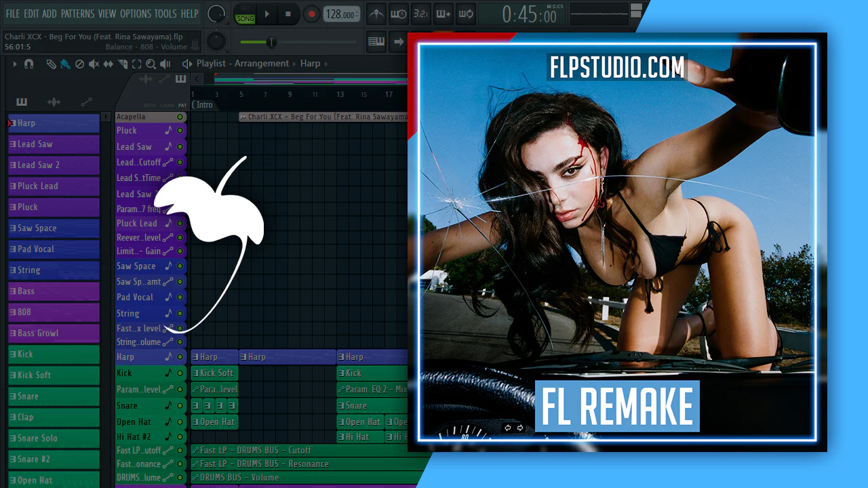Show automation clips in the picker panel
Screen dimensions: 868x488
(x=86, y=102)
